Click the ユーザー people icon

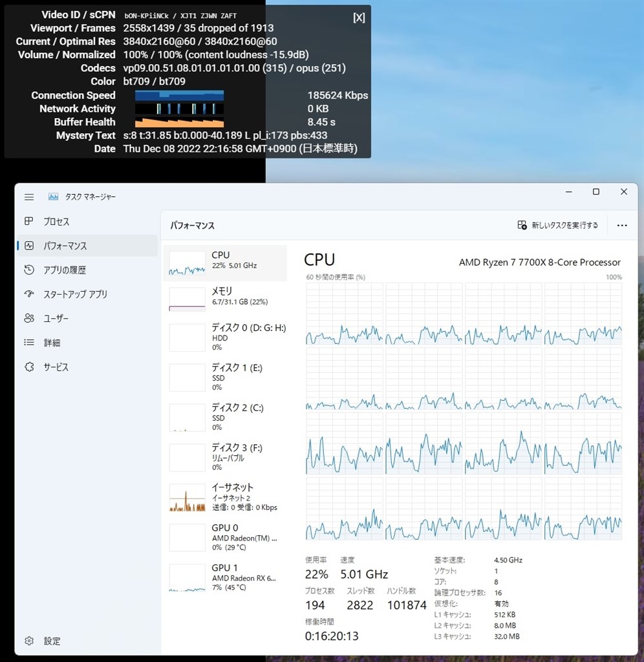pos(29,318)
